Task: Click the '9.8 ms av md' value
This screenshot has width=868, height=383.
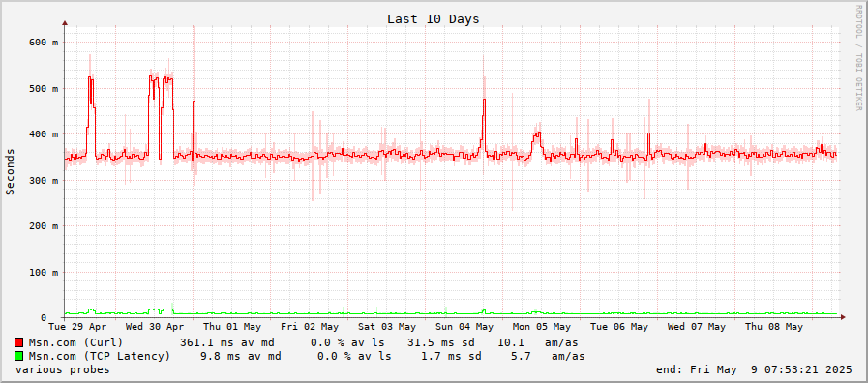Action: click(240, 356)
